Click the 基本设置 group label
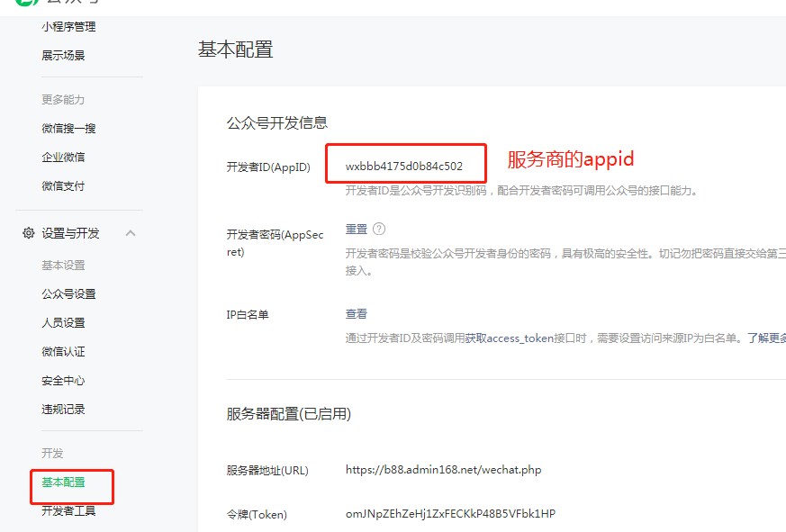The height and width of the screenshot is (532, 786). tap(63, 266)
